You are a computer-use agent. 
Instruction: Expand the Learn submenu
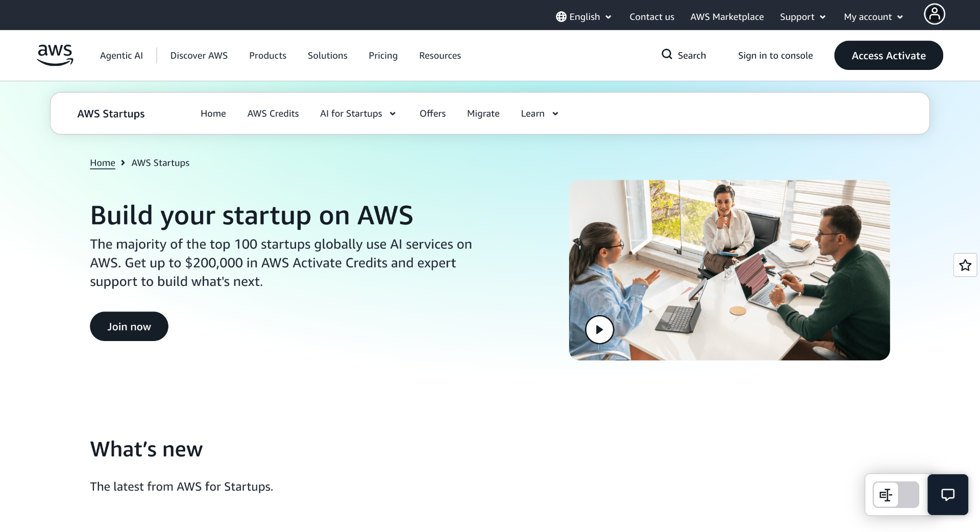540,113
